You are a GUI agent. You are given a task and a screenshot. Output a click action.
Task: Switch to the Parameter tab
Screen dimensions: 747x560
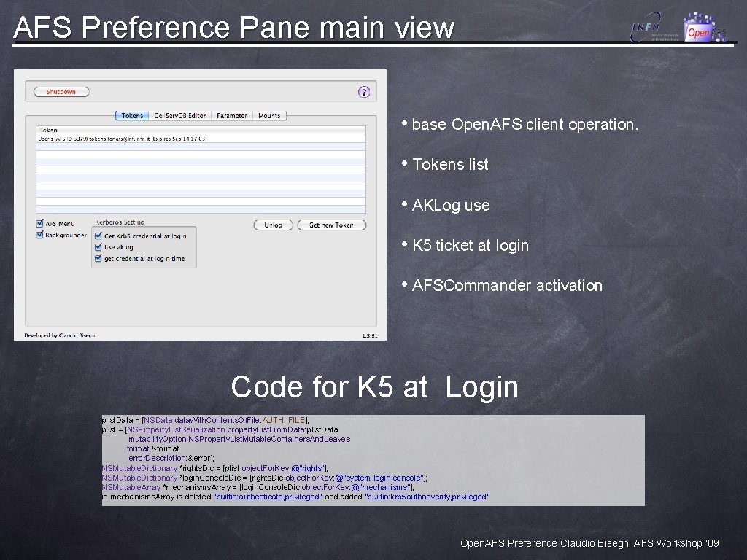point(232,115)
